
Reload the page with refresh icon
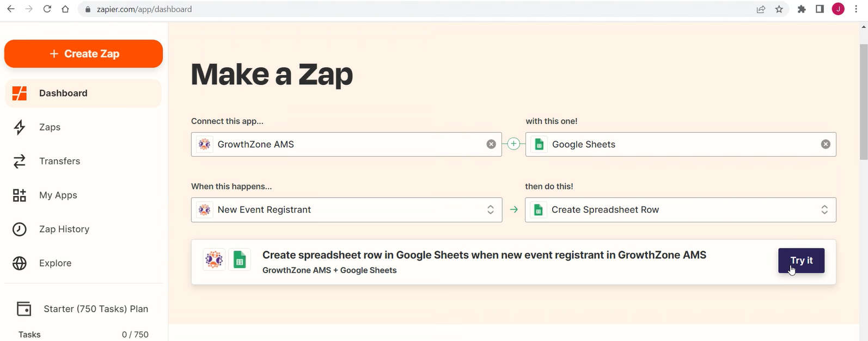click(47, 9)
